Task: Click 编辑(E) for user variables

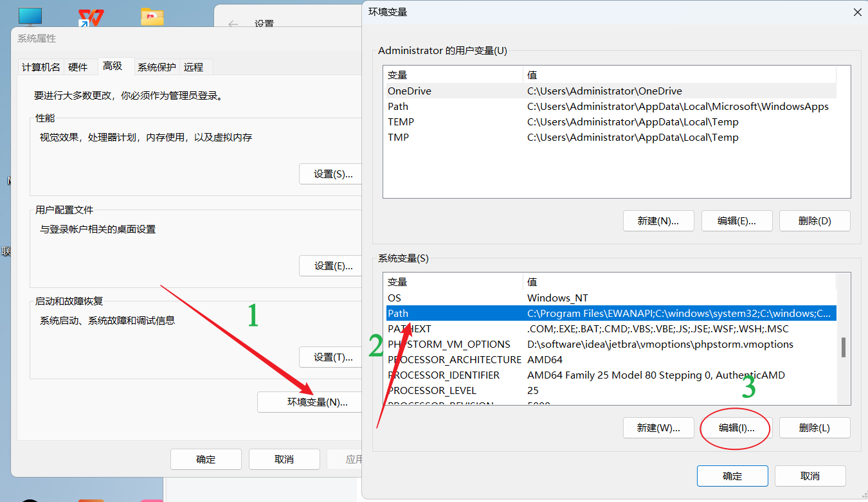Action: coord(736,220)
